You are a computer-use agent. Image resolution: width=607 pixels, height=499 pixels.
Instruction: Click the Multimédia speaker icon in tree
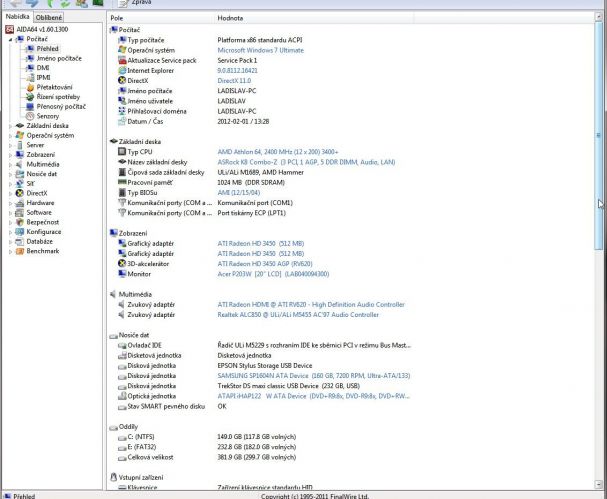click(20, 164)
